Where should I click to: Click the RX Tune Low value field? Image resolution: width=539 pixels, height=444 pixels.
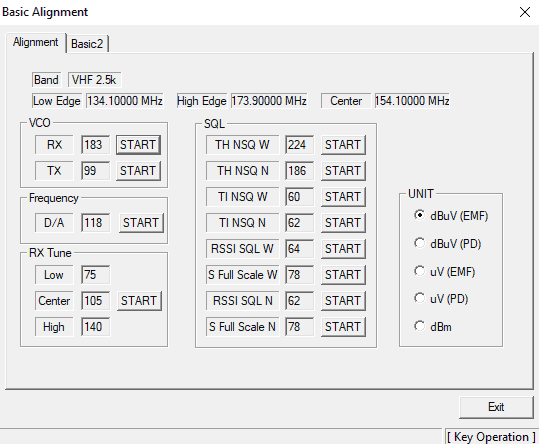click(96, 275)
